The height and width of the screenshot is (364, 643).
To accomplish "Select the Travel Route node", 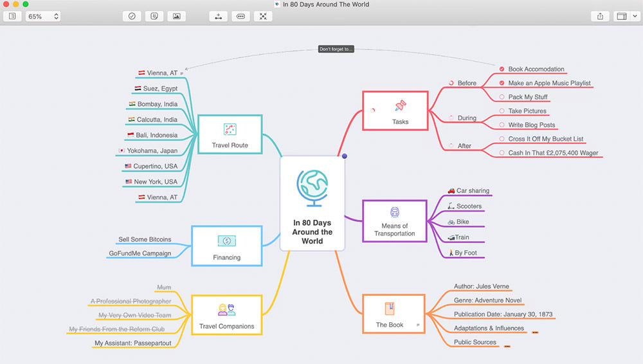I will point(230,134).
